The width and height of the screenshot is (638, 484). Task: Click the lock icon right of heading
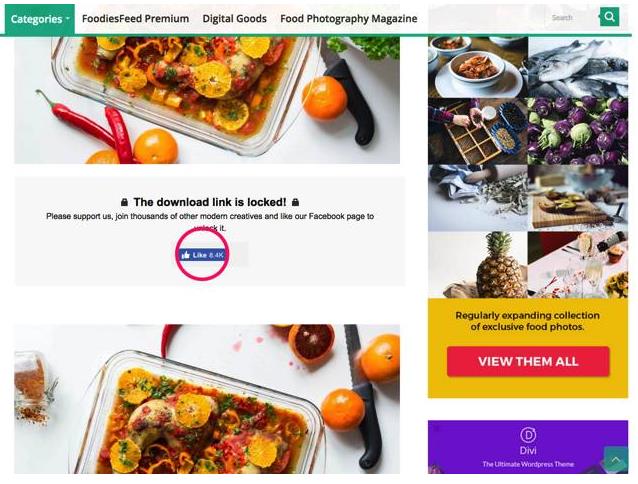click(296, 202)
